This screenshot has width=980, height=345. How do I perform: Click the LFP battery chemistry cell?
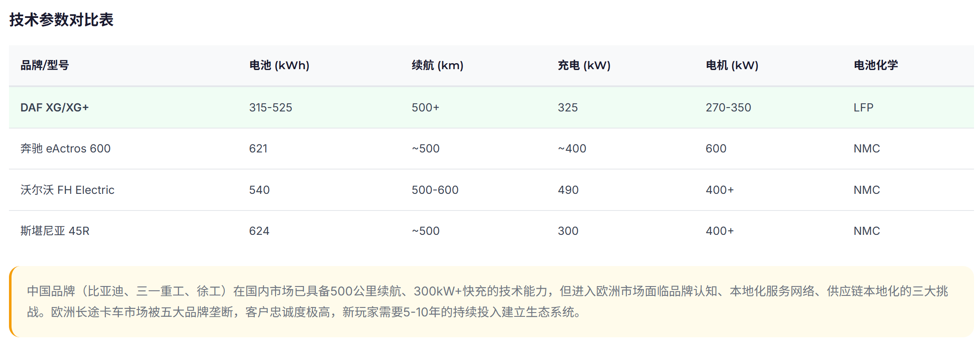pyautogui.click(x=863, y=108)
